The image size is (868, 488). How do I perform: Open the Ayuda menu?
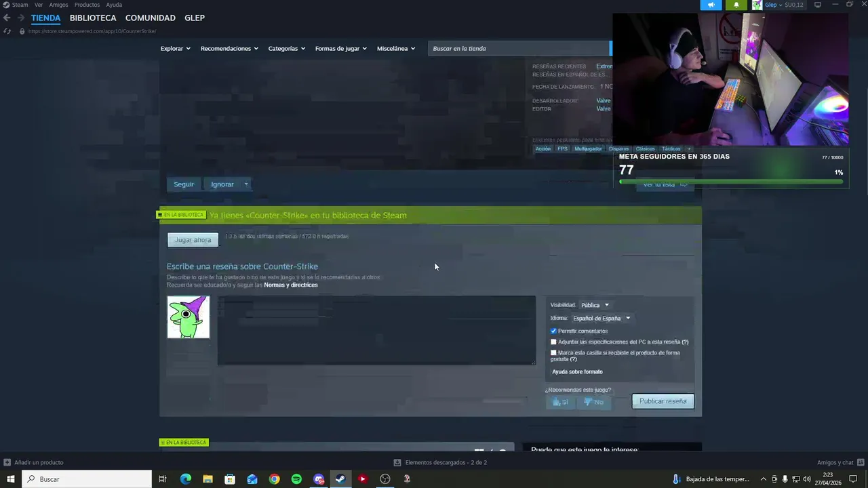[114, 5]
